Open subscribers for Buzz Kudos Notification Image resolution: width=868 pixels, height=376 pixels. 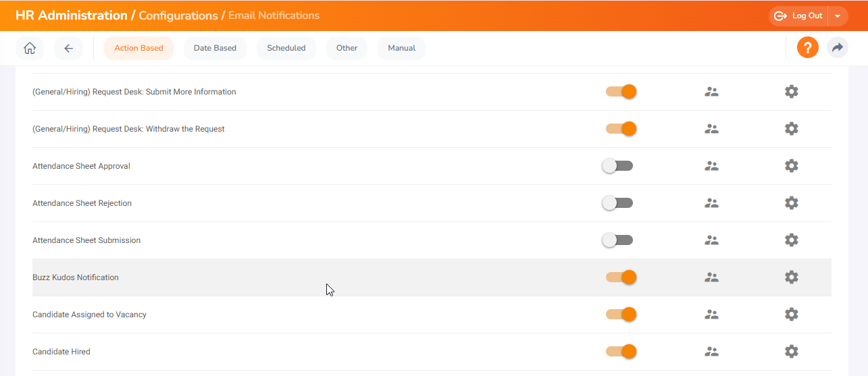711,277
